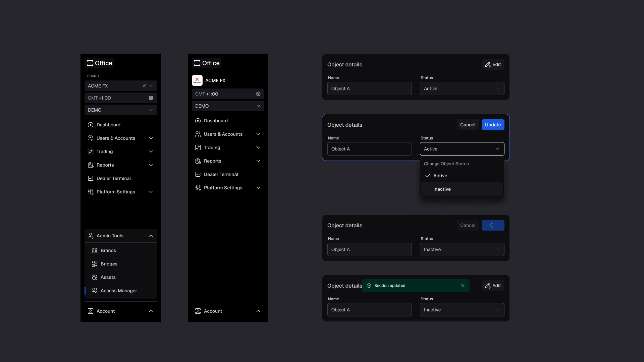Click Users & Accounts icon in second sidebar

[x=198, y=134]
